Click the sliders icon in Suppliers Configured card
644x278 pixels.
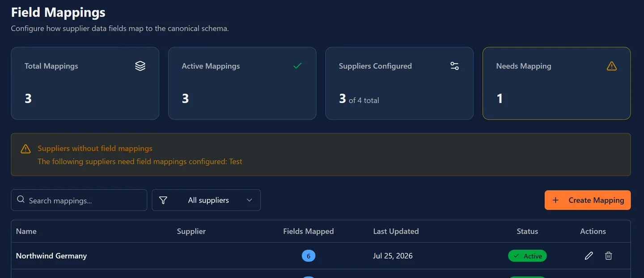tap(454, 66)
